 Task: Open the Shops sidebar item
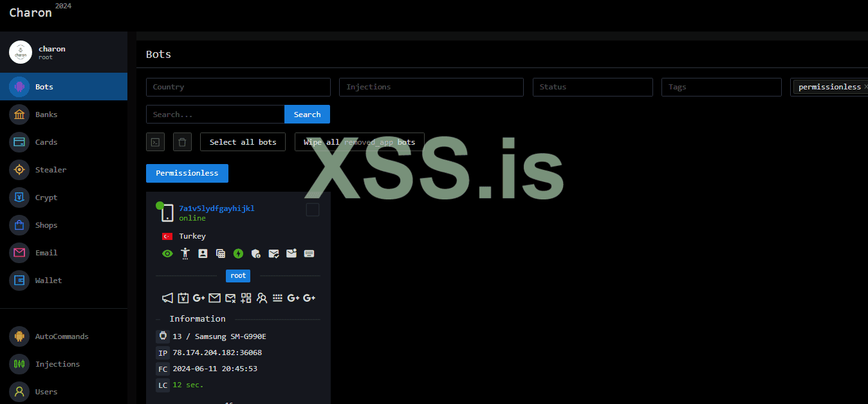coord(64,225)
